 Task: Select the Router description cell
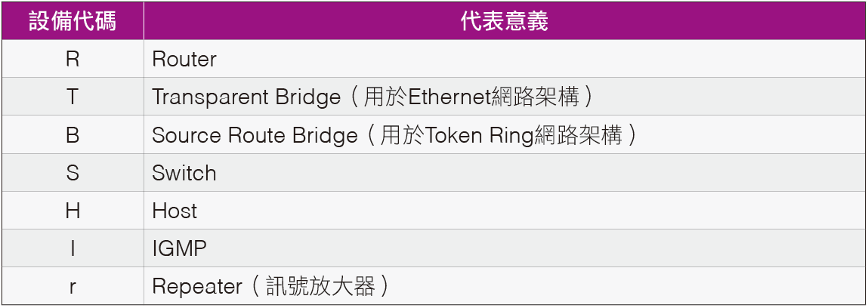pos(505,59)
